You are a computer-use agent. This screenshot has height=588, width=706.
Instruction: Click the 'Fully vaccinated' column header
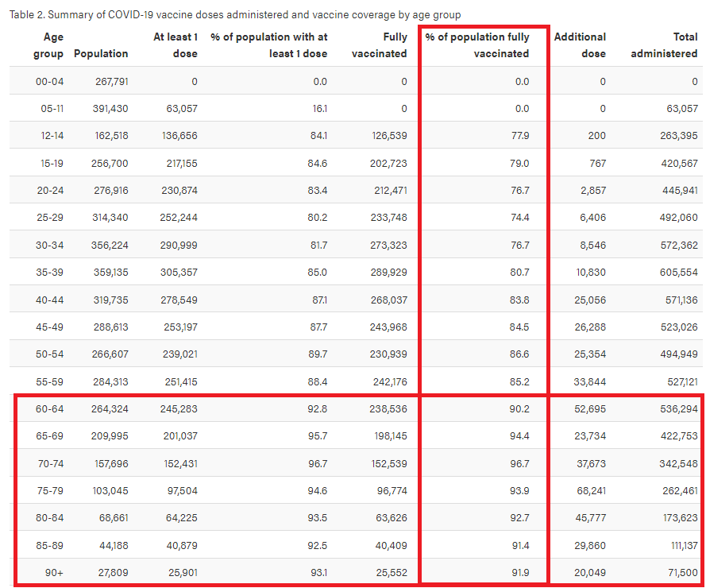pos(379,45)
